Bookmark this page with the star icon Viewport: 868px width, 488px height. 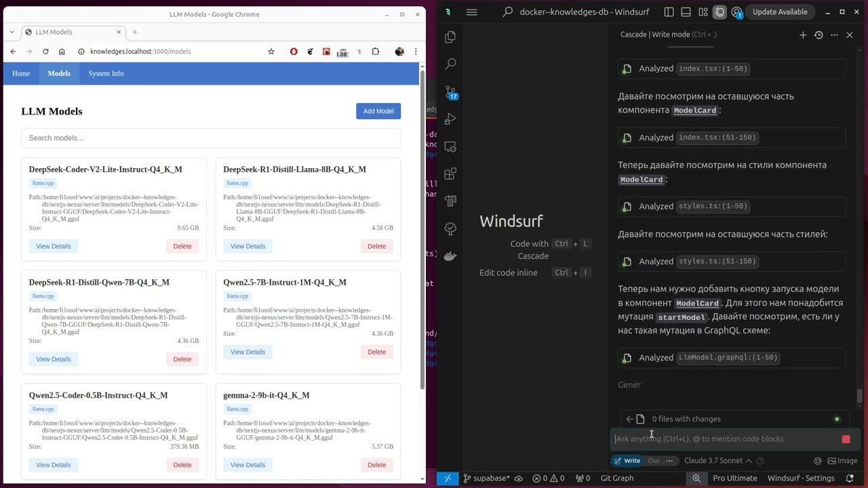pyautogui.click(x=271, y=52)
